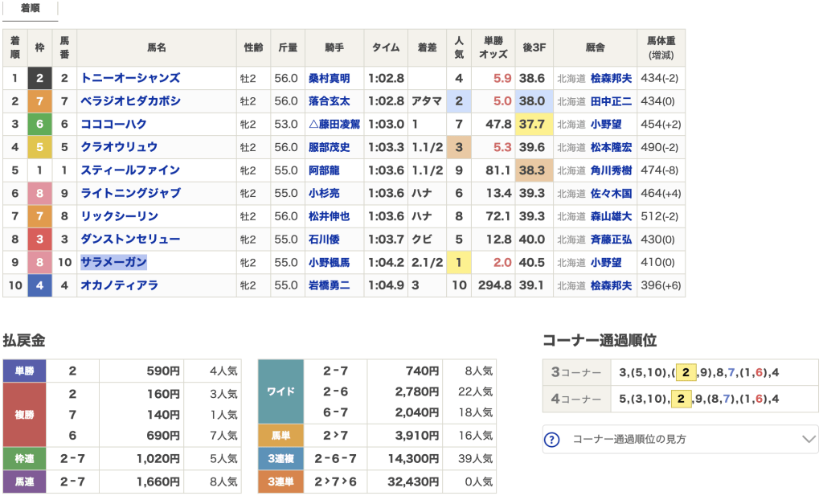
Task: Click the 人気 column header
Action: point(459,47)
